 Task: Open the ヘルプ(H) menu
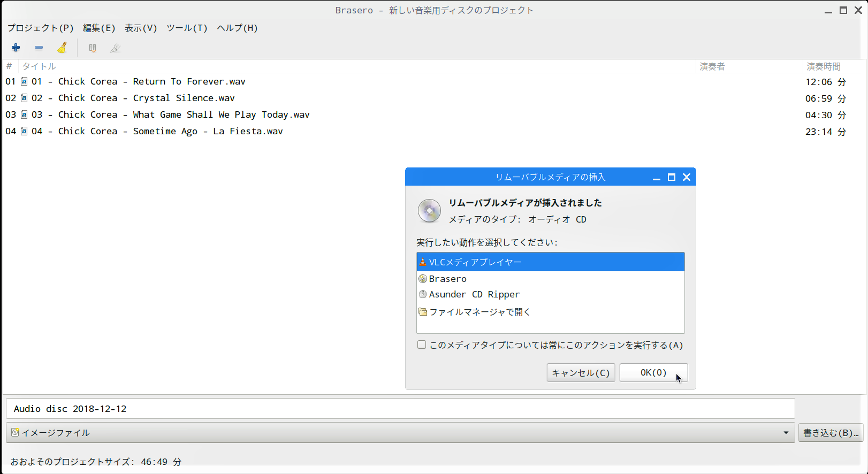coord(237,28)
